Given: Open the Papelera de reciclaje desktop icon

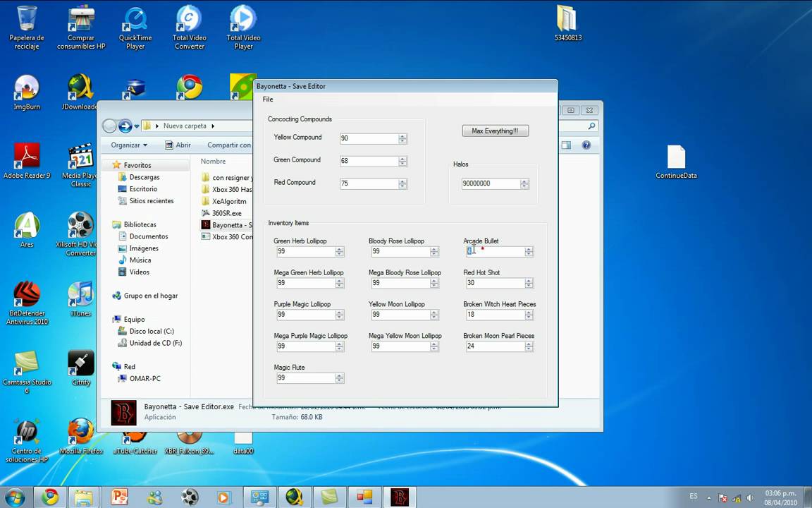Looking at the screenshot, I should pos(27,27).
